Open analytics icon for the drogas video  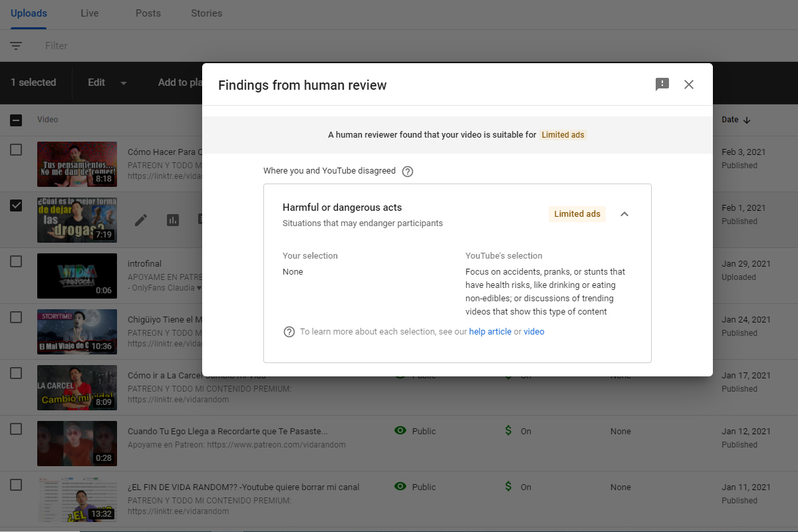[x=173, y=220]
